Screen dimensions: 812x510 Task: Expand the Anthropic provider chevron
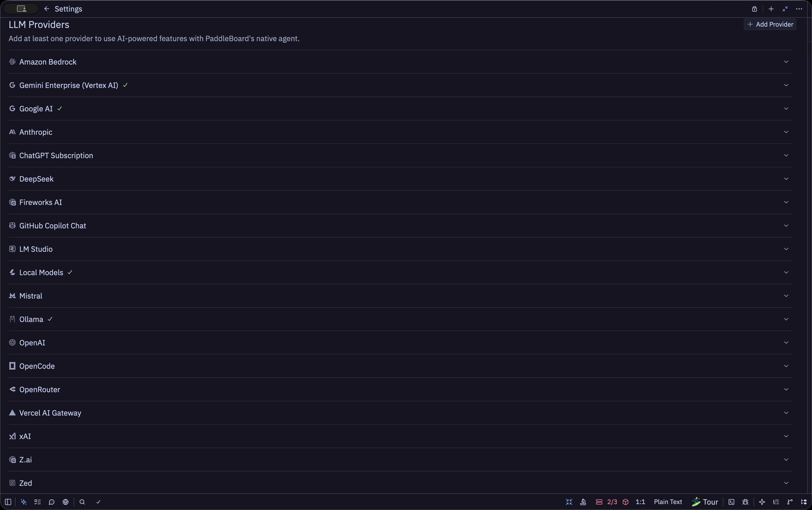click(x=786, y=132)
